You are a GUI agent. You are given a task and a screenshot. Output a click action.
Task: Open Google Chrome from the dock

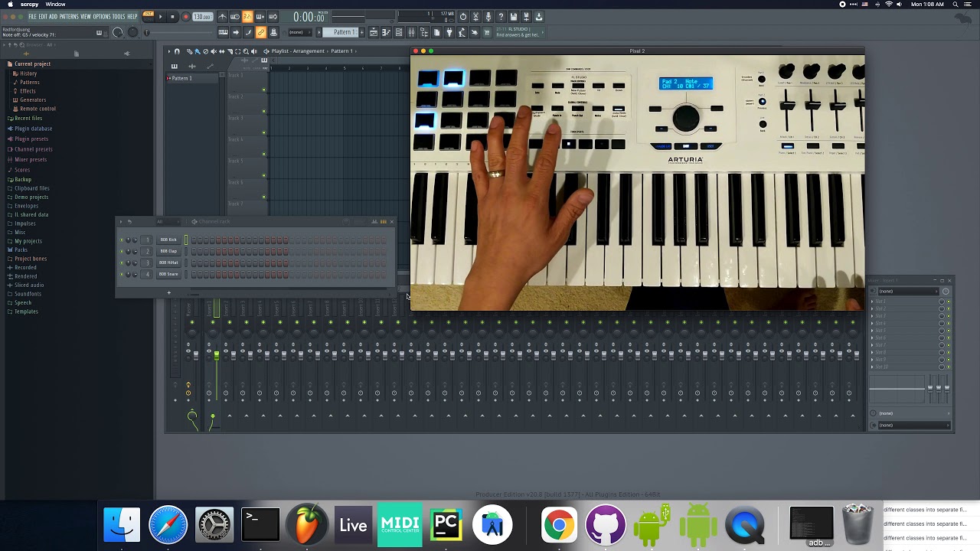pyautogui.click(x=559, y=525)
